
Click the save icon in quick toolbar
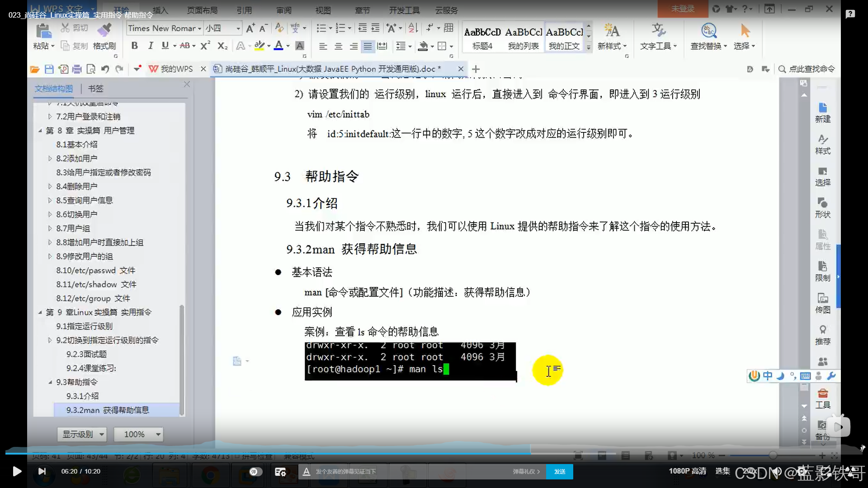[49, 69]
